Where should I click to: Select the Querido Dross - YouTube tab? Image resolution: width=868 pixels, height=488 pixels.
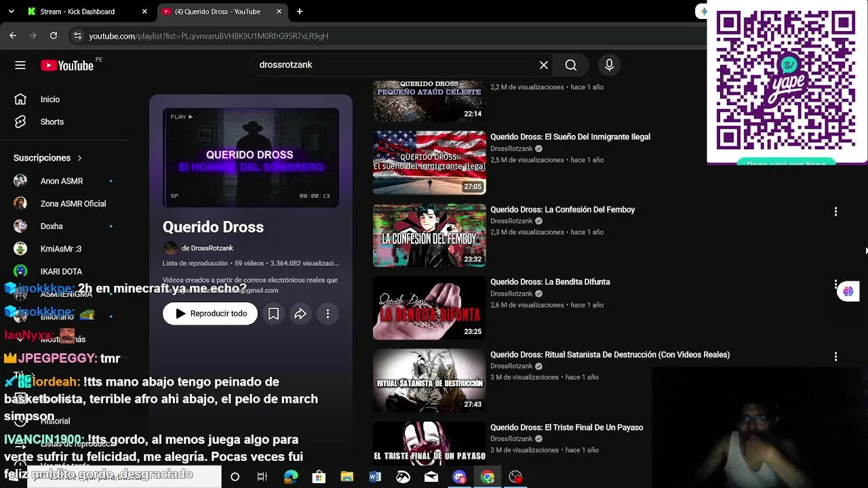click(223, 12)
